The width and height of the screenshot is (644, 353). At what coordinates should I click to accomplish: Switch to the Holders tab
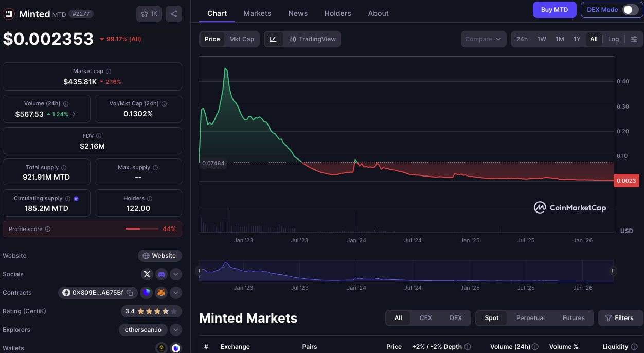(x=337, y=13)
